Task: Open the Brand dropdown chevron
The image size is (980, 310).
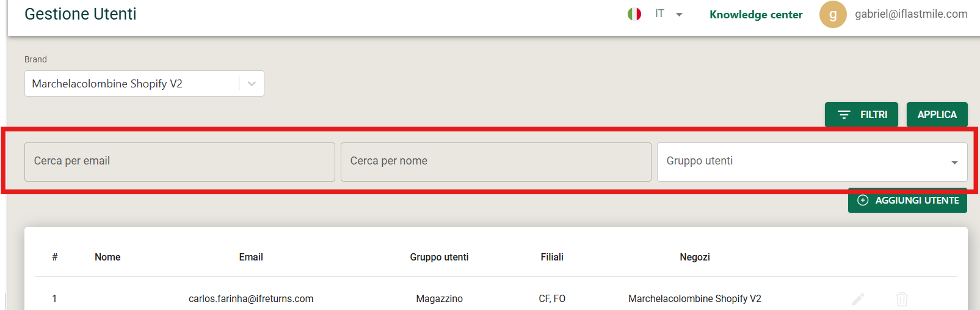Action: [252, 84]
